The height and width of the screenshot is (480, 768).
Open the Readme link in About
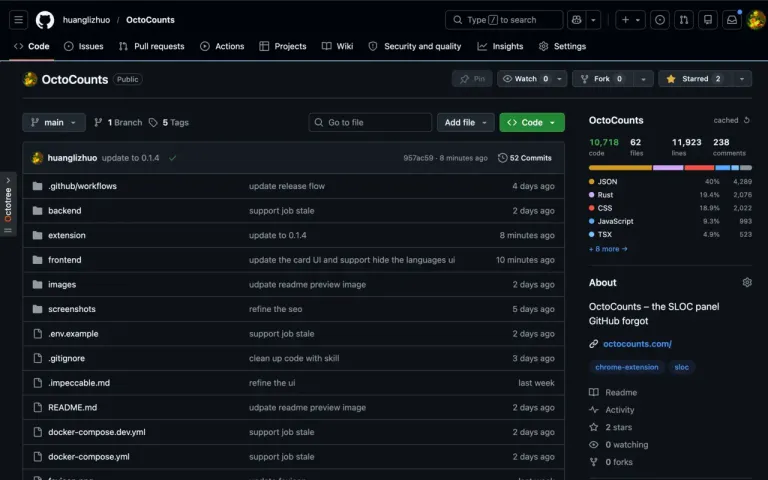pos(613,392)
